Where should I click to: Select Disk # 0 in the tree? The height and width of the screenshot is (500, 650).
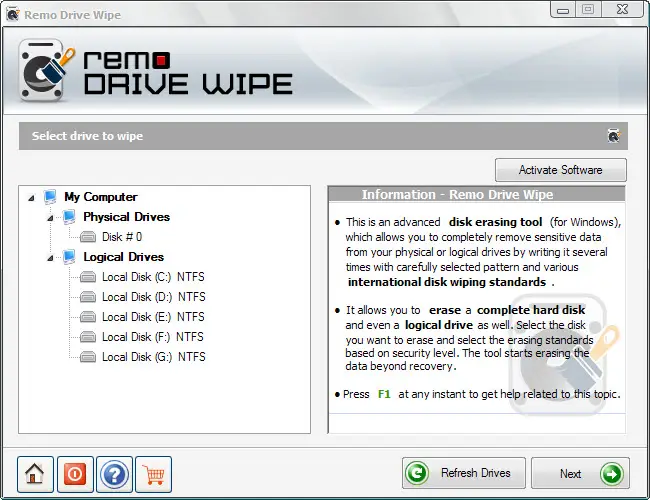(122, 237)
